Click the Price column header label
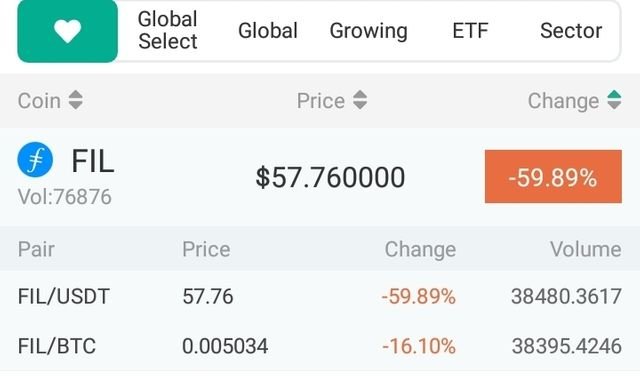The width and height of the screenshot is (640, 378). (x=321, y=100)
